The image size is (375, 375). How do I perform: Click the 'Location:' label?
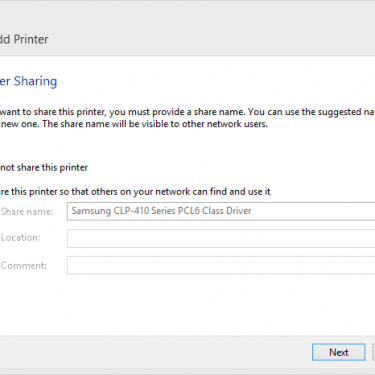pos(20,238)
